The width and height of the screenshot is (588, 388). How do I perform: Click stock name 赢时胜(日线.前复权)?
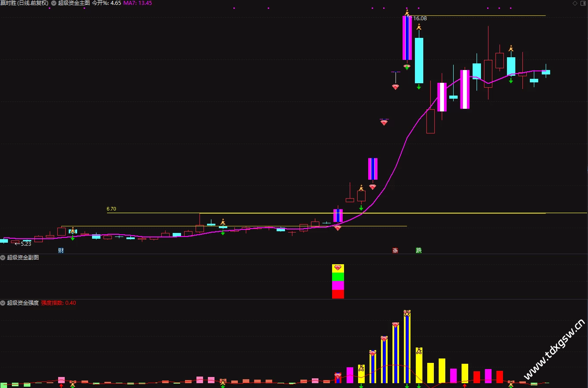point(24,3)
